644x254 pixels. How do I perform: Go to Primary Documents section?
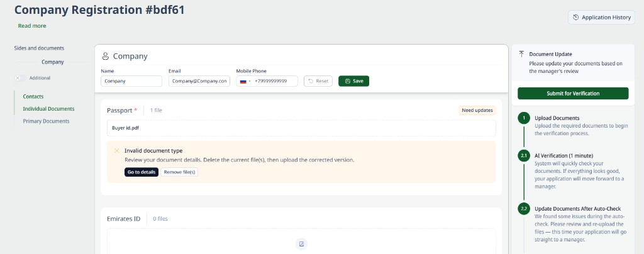pos(47,121)
